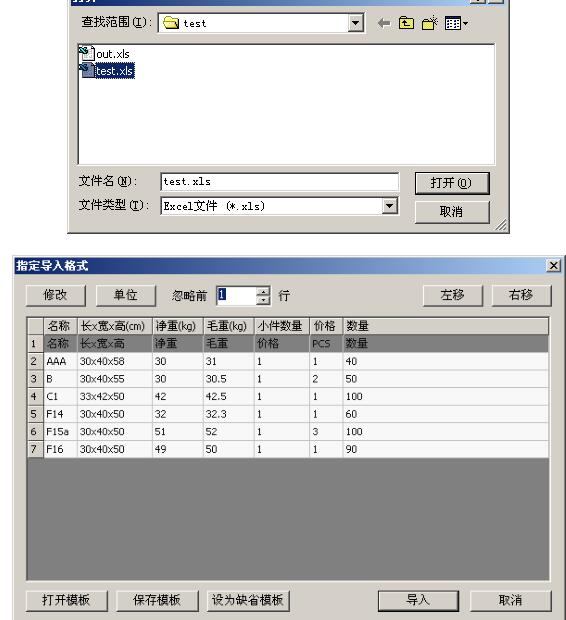Click the 打开 button
The image size is (566, 620).
point(452,183)
